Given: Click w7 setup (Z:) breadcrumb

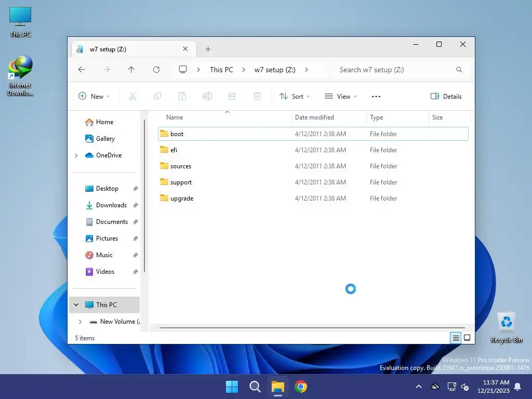Looking at the screenshot, I should click(x=275, y=70).
